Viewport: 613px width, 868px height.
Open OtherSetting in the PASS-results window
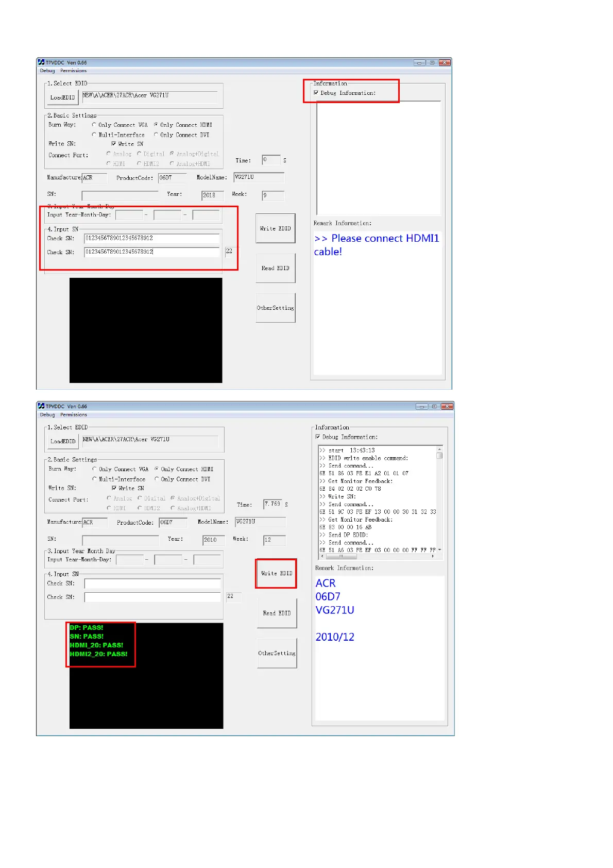pyautogui.click(x=277, y=653)
